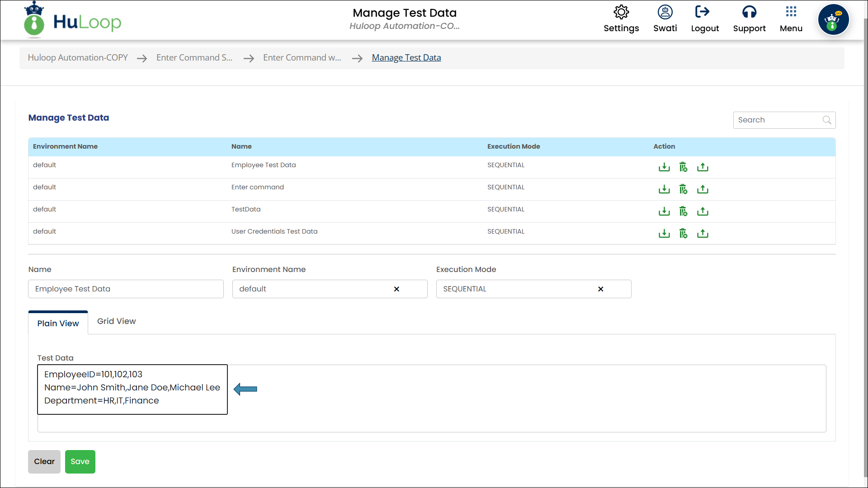Go to Enter Command w... breadcrumb

(x=302, y=58)
